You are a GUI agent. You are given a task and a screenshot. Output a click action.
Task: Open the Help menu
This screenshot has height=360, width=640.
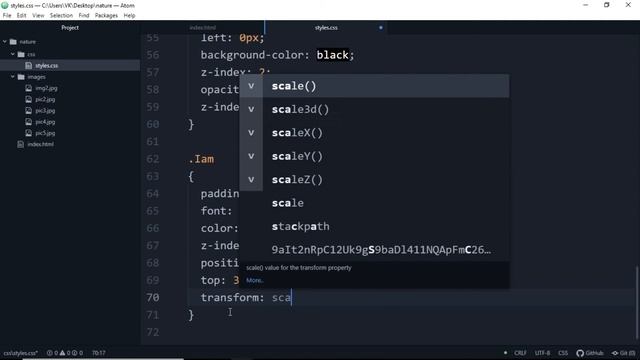129,16
